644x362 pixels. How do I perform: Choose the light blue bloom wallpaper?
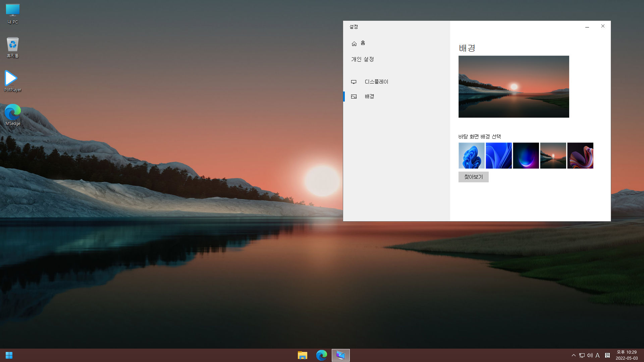[471, 156]
